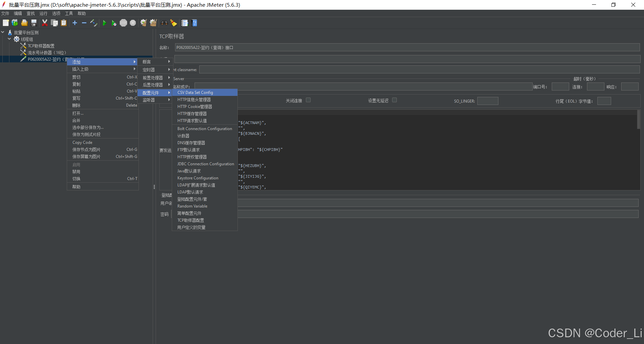Open the 插入上级 submenu
Screen dimensions: 644x344
click(103, 69)
